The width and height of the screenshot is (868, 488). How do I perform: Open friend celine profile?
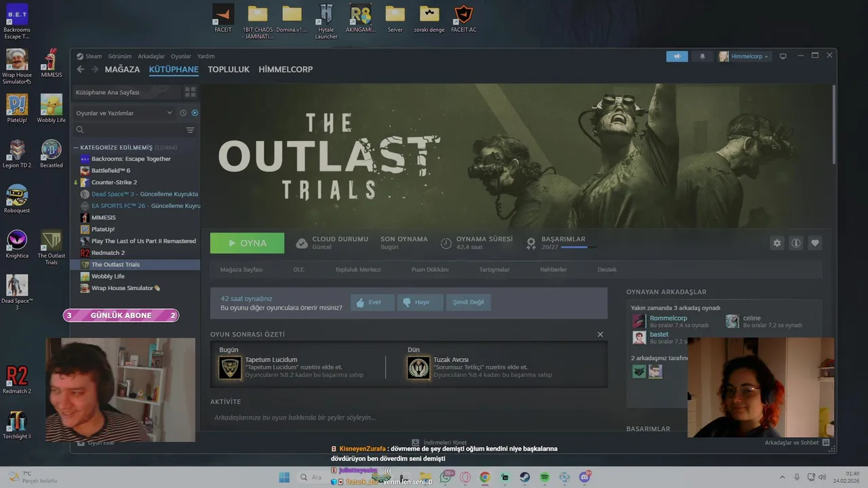point(751,318)
